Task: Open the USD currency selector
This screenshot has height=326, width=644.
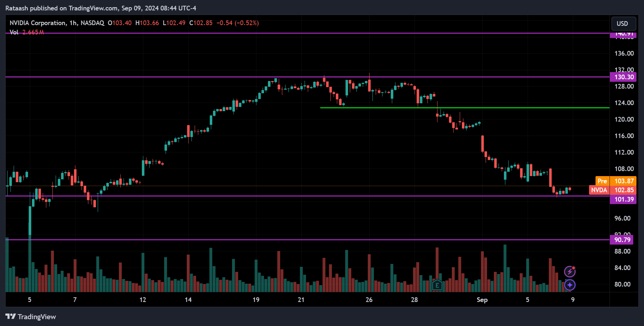Action: [x=624, y=24]
